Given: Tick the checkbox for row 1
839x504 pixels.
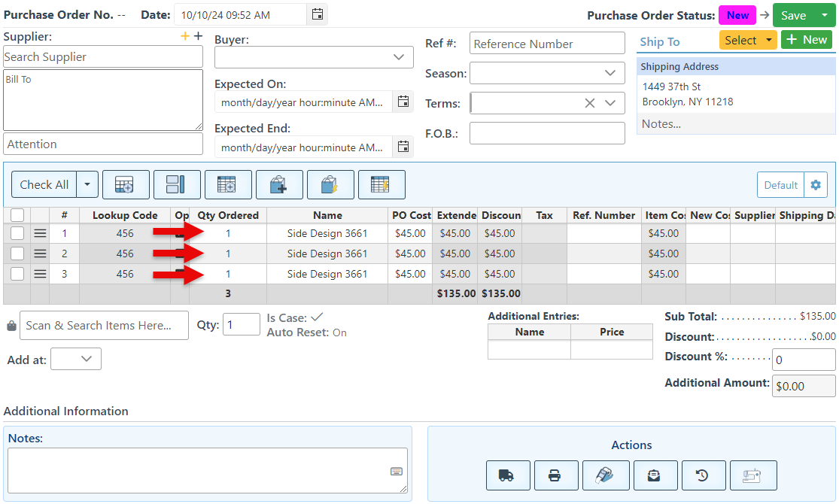Looking at the screenshot, I should click(17, 234).
